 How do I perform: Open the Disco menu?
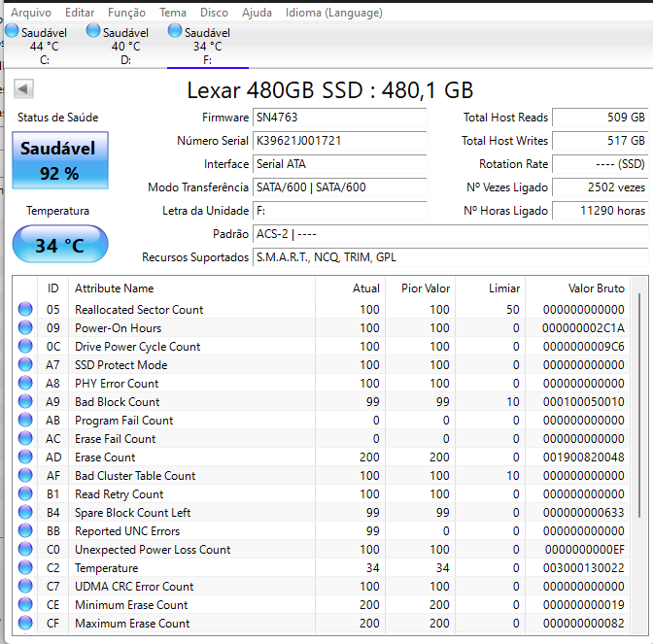tap(214, 13)
